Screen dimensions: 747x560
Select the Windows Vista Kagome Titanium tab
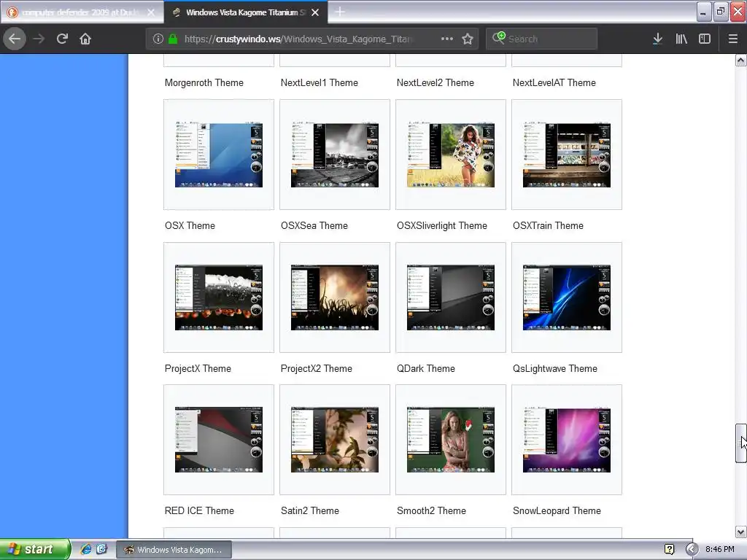[x=246, y=12]
